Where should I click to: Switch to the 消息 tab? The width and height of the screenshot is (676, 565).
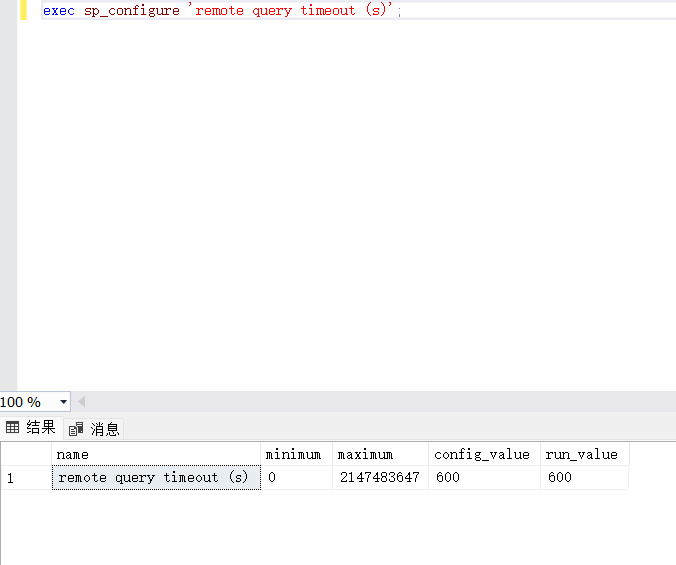pos(94,429)
